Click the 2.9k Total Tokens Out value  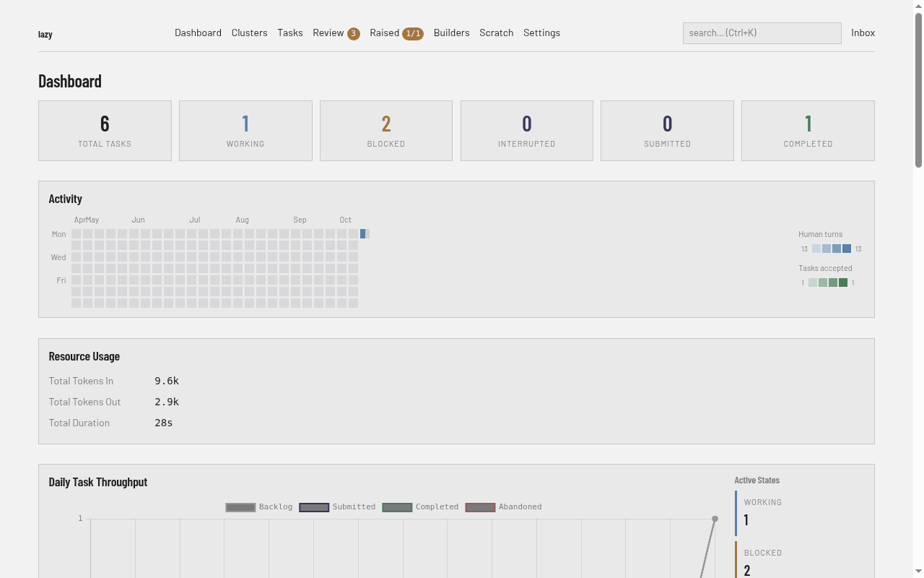pos(167,402)
